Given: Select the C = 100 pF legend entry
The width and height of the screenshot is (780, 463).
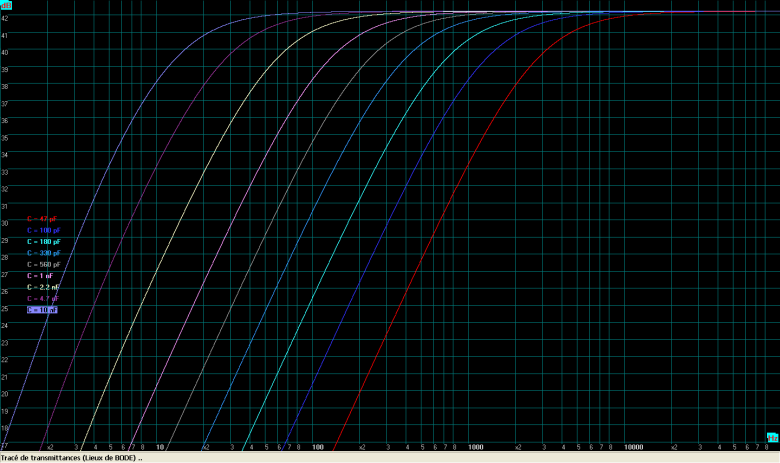Looking at the screenshot, I should (43, 230).
